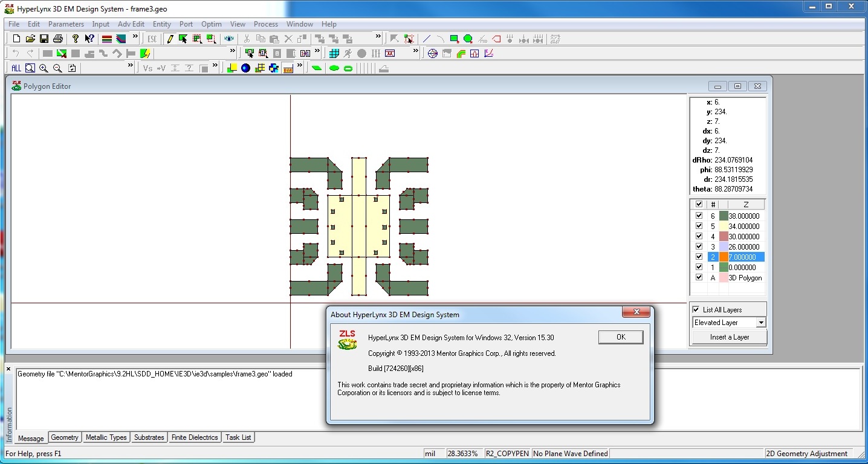Screen dimensions: 868x464
Task: Switch to the Finite Dielectrics tab
Action: (x=195, y=437)
